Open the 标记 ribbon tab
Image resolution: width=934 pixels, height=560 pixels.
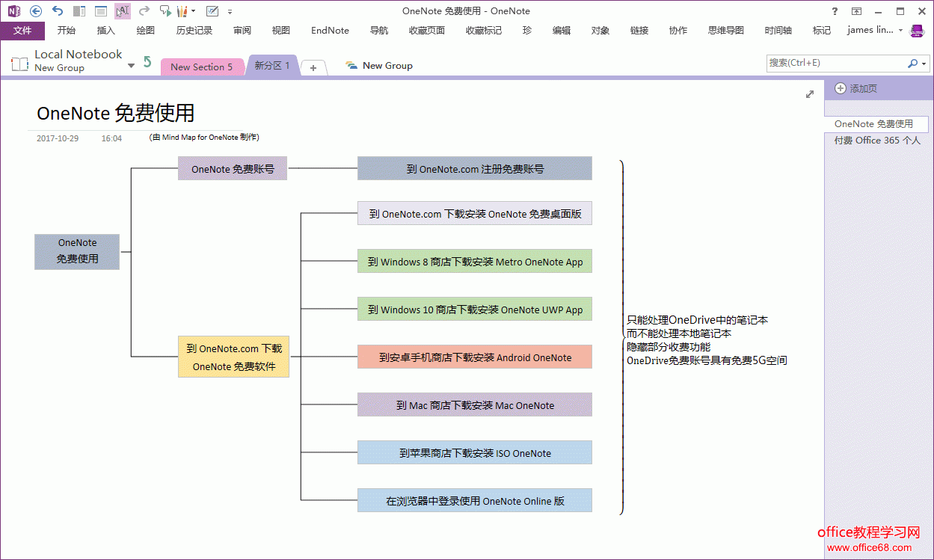pos(822,31)
